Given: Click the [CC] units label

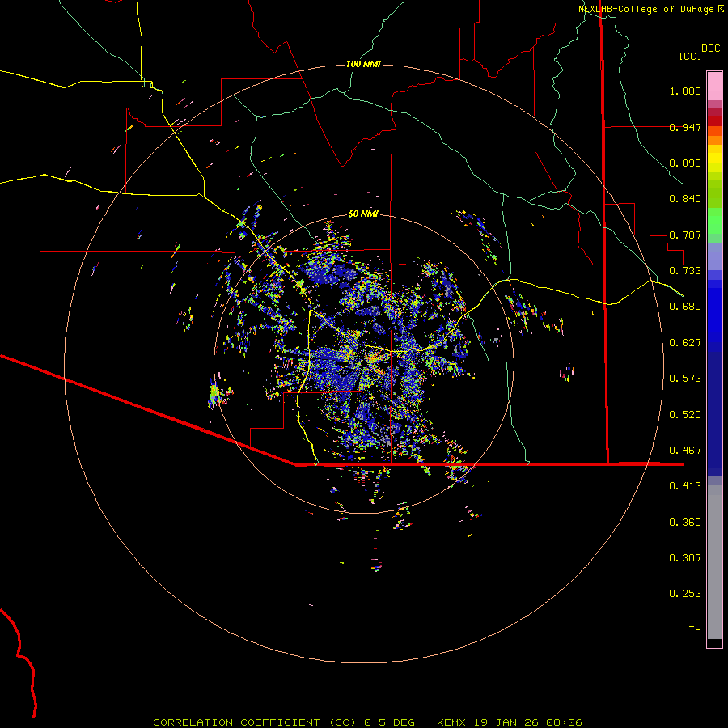Looking at the screenshot, I should tap(690, 56).
